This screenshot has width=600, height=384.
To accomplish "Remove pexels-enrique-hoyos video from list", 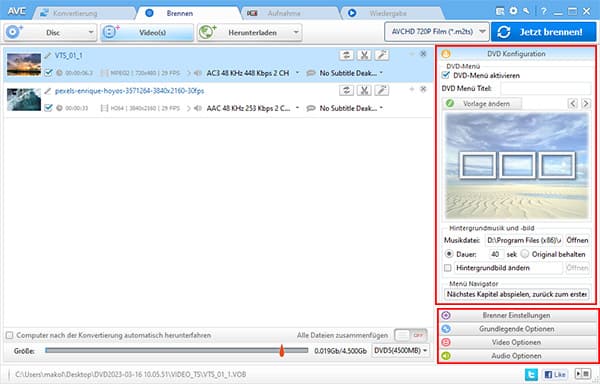I will 423,89.
